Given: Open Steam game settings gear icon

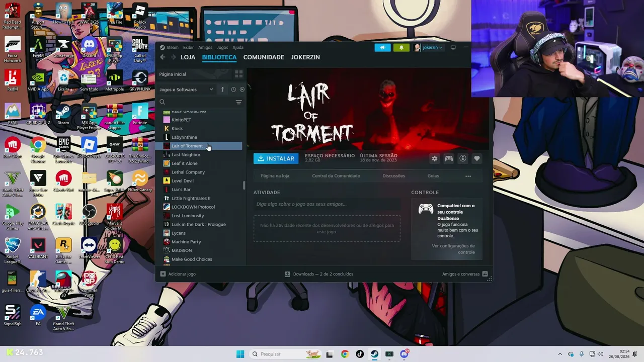Looking at the screenshot, I should coord(435,158).
